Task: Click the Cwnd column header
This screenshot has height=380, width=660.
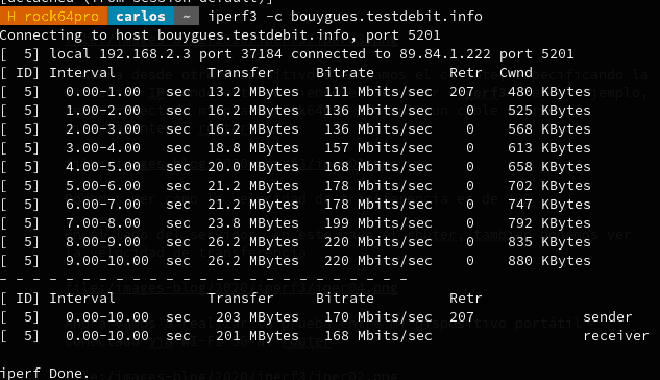Action: tap(516, 73)
